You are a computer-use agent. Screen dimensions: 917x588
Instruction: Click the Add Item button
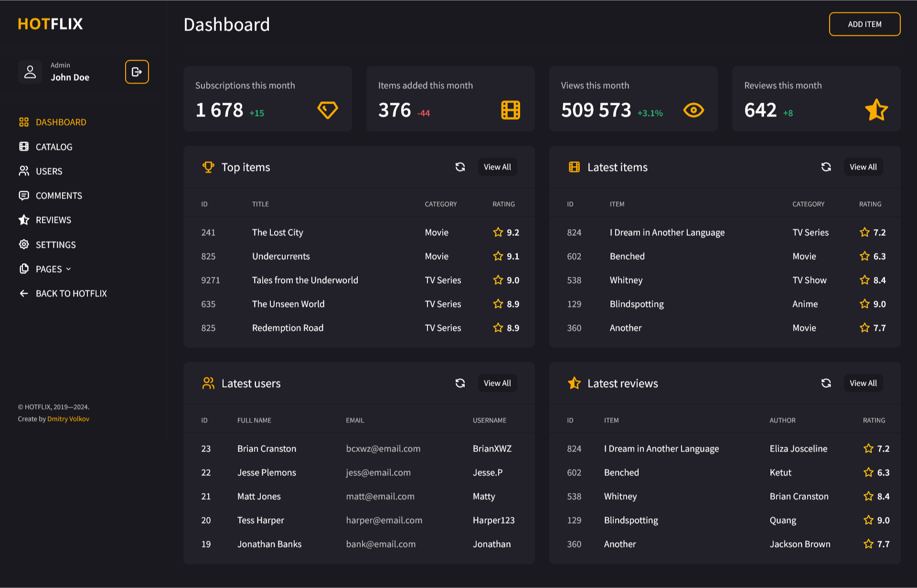(x=864, y=24)
